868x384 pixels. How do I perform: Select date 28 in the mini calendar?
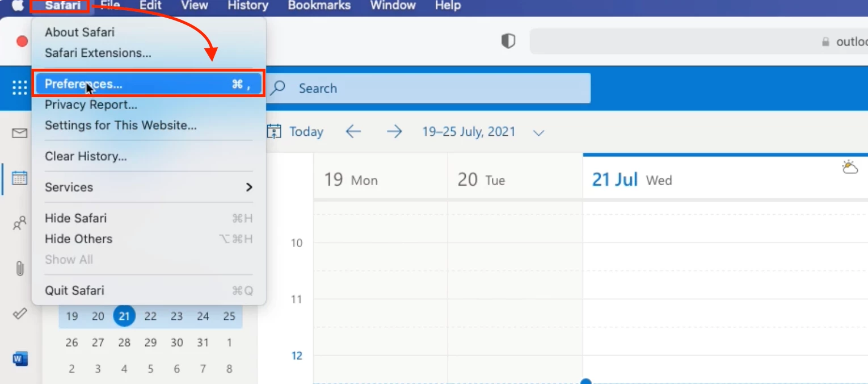pos(124,343)
